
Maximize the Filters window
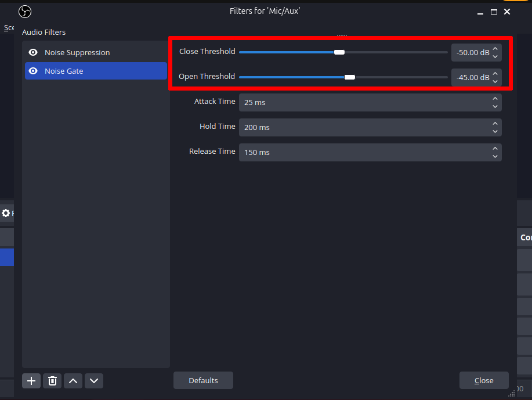coord(494,12)
